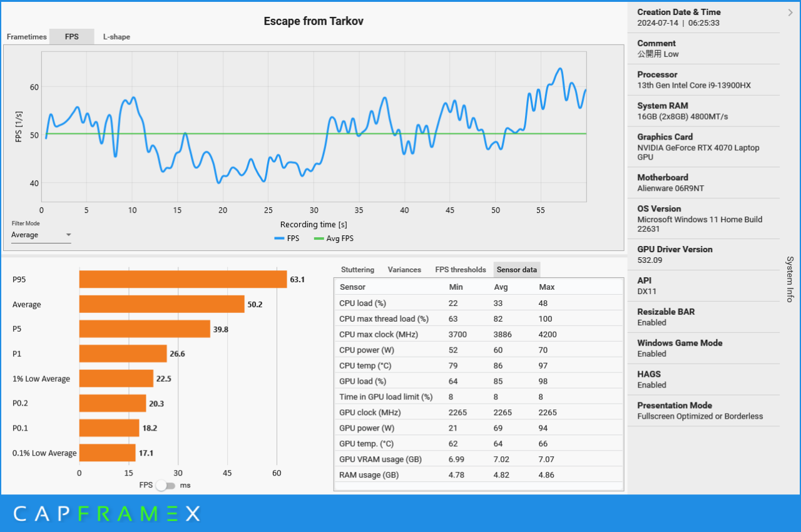This screenshot has height=532, width=801.
Task: Select the CPU temp (°C) row
Action: point(479,366)
